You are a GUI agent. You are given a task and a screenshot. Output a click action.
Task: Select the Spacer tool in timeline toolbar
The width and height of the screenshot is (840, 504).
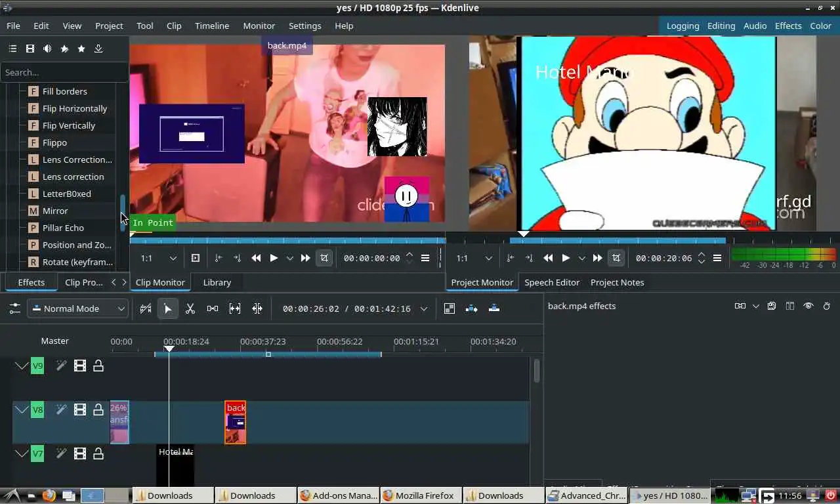pyautogui.click(x=213, y=308)
